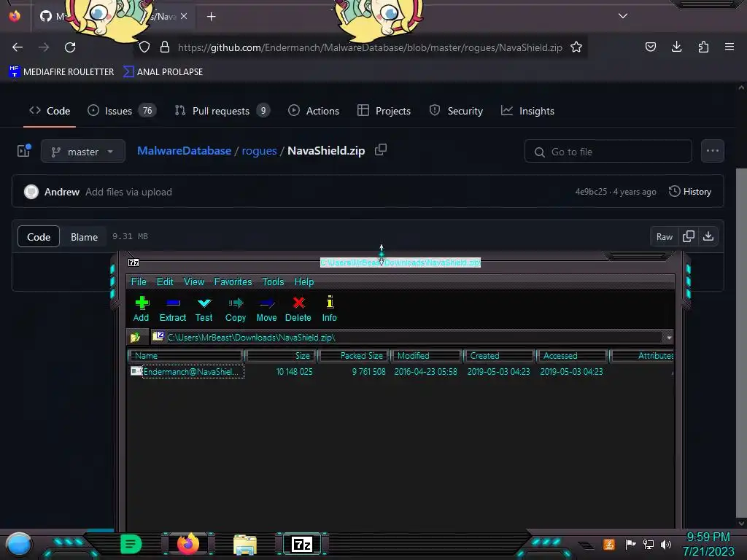Image resolution: width=747 pixels, height=560 pixels.
Task: Open the Firefox hamburger menu
Action: pos(729,47)
